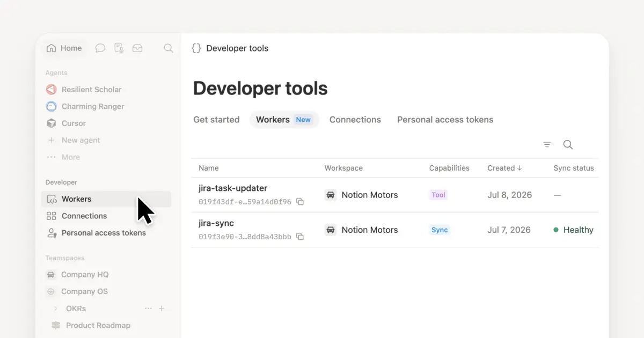The image size is (644, 338).
Task: Open Workers in the Developer sidebar
Action: [106, 199]
